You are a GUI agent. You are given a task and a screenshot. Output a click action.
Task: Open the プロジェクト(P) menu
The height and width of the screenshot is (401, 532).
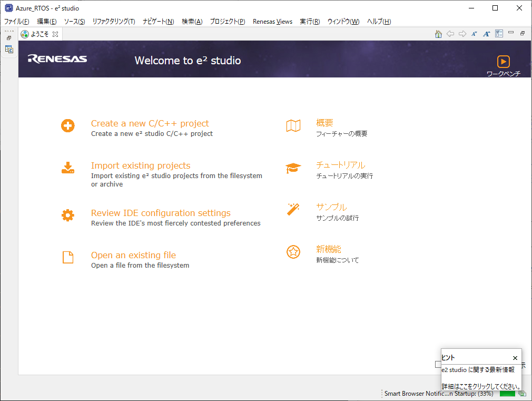coord(228,22)
